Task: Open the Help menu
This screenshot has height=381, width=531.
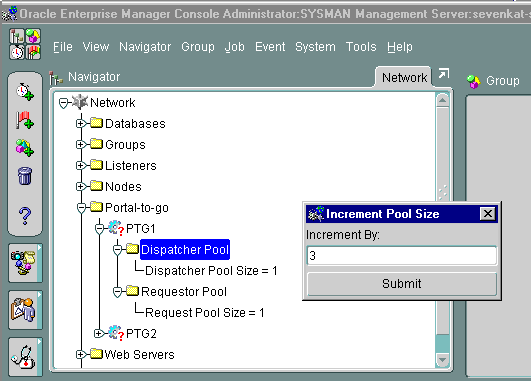Action: (x=400, y=47)
